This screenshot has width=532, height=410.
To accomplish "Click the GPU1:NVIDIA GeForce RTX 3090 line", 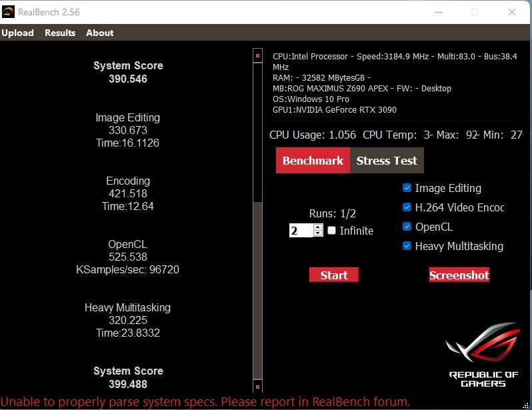I will coord(335,109).
